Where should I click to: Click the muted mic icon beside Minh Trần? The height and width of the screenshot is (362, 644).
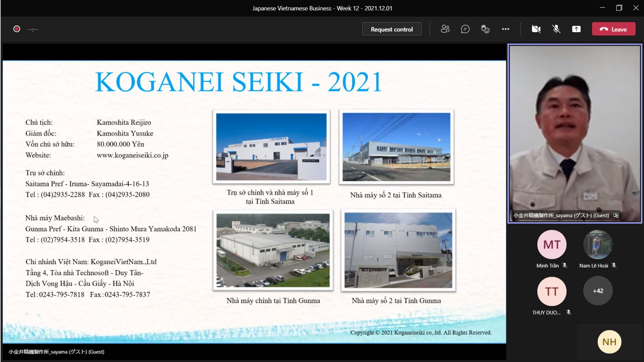click(565, 265)
